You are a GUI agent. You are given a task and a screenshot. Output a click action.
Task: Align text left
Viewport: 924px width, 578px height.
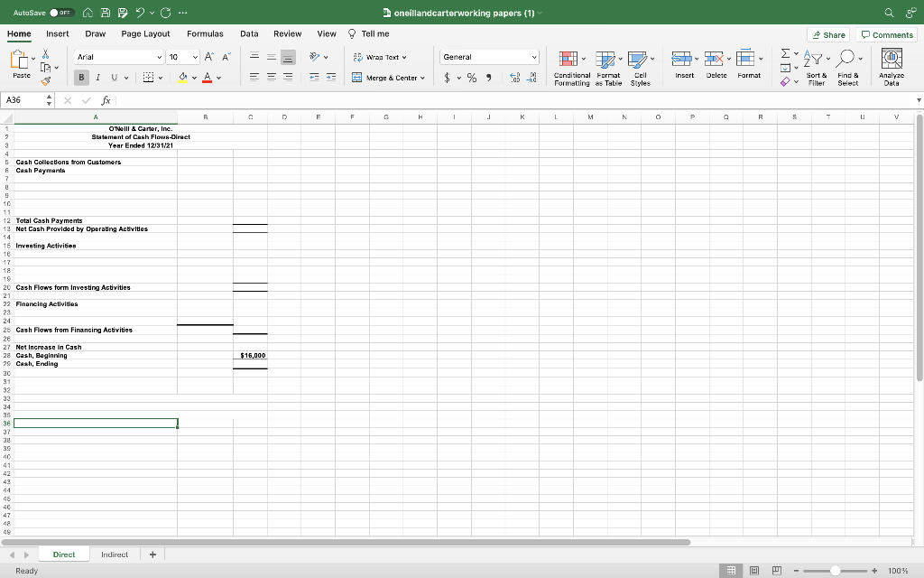(254, 78)
